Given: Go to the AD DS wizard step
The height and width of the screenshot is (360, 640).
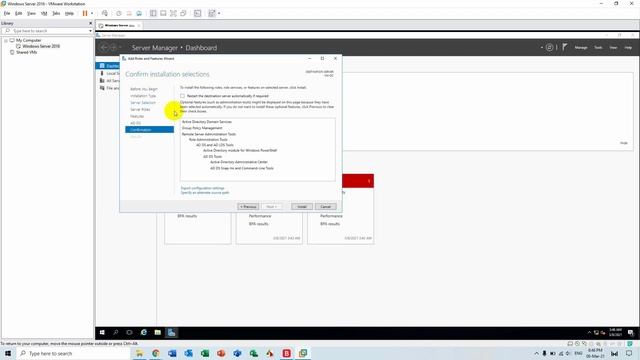Looking at the screenshot, I should pyautogui.click(x=136, y=123).
